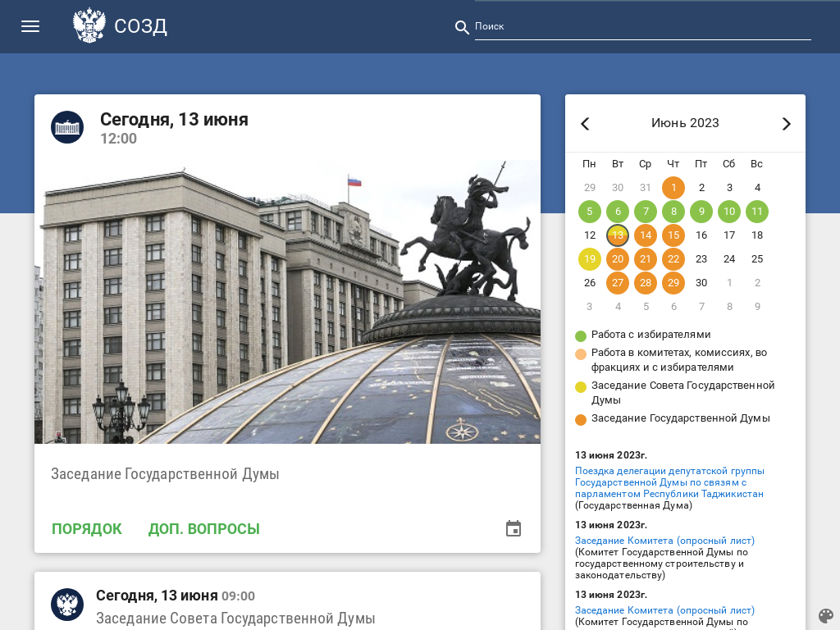Select June 1 in the calendar

tap(673, 188)
